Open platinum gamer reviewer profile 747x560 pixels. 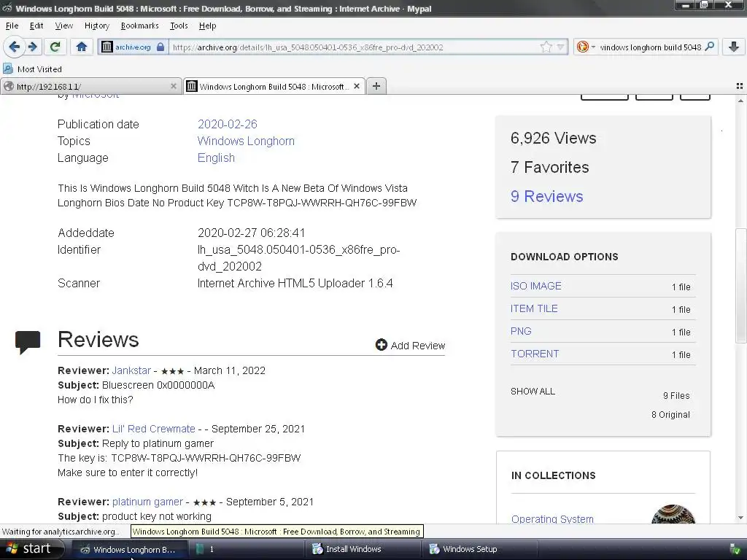pos(147,502)
